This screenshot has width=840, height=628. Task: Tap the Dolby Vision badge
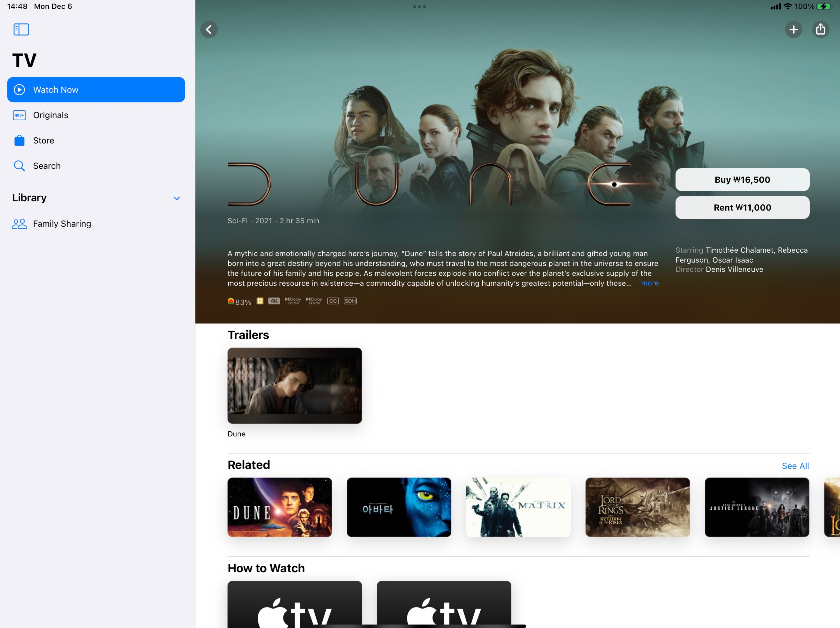tap(293, 301)
